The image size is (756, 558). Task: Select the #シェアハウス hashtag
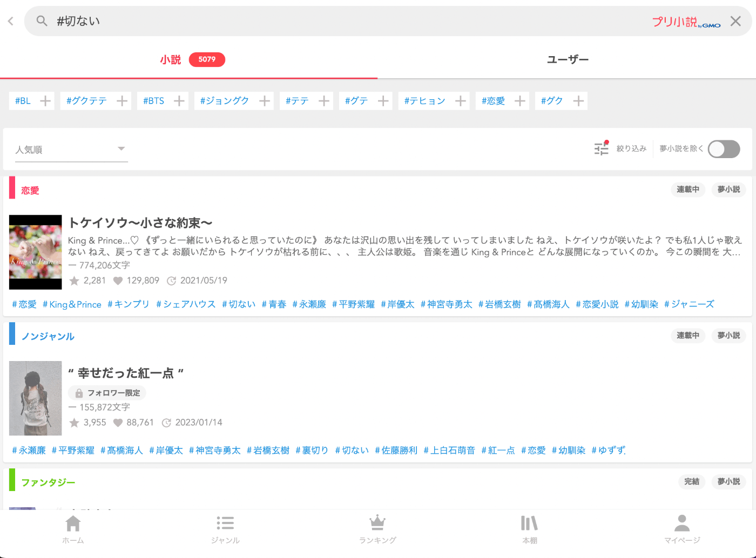click(186, 304)
